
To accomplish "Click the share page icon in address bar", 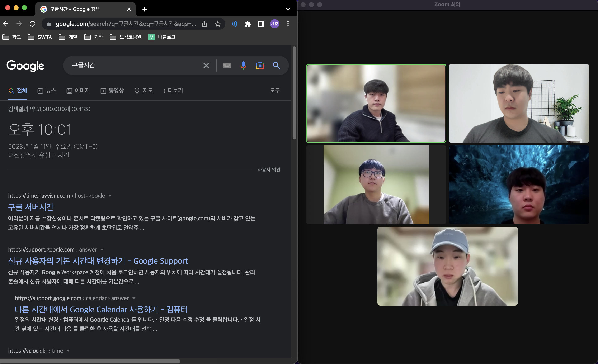I will pyautogui.click(x=204, y=24).
